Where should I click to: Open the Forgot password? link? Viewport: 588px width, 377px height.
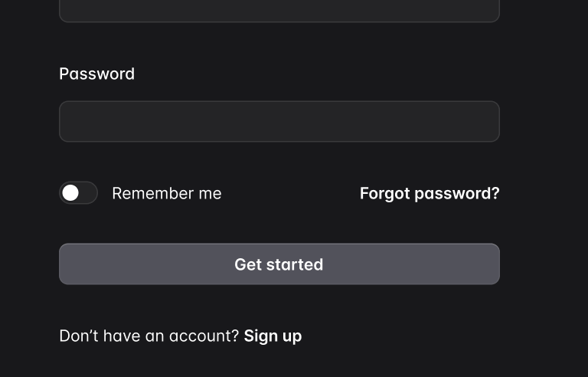429,193
